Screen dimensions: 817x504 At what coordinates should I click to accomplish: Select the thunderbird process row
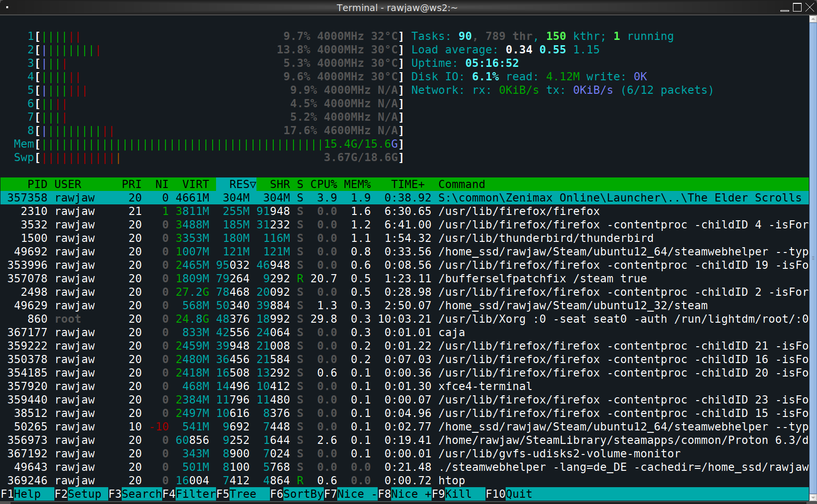coord(405,238)
